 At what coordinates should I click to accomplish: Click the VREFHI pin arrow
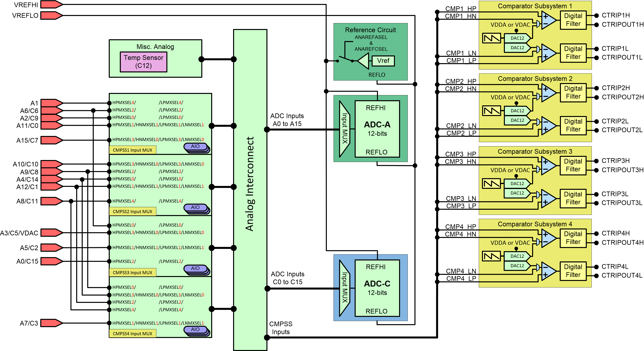[52, 5]
